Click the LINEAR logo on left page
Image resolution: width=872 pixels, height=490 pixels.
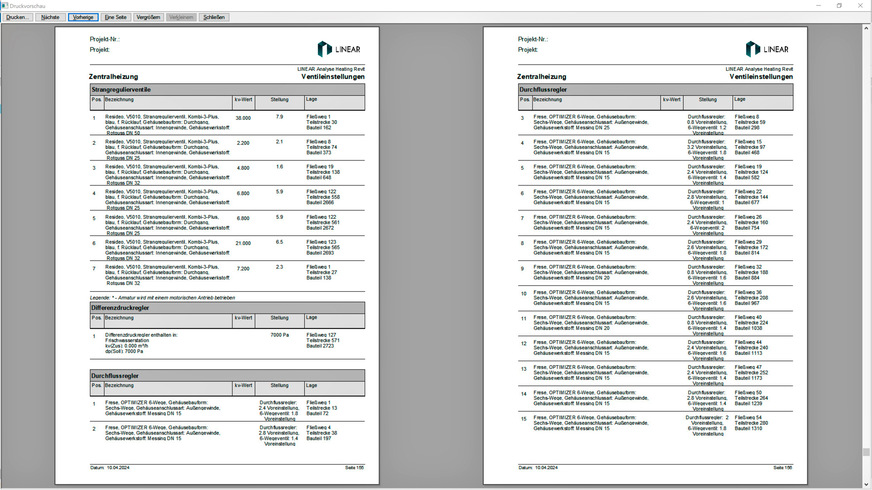[x=339, y=49]
